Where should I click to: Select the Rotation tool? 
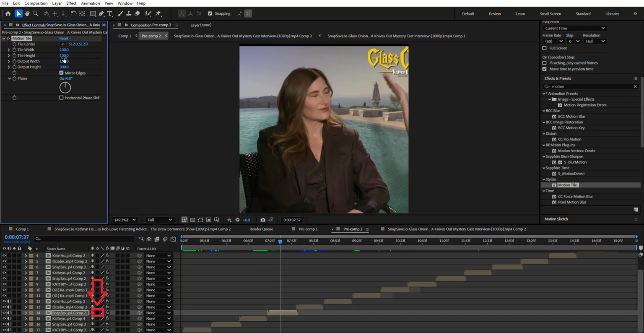[73, 13]
